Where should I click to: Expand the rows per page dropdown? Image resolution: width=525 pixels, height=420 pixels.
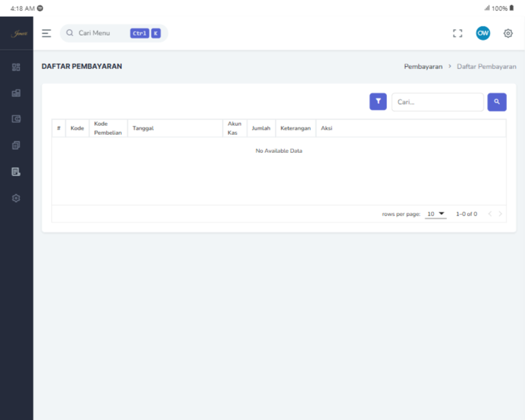pos(436,214)
